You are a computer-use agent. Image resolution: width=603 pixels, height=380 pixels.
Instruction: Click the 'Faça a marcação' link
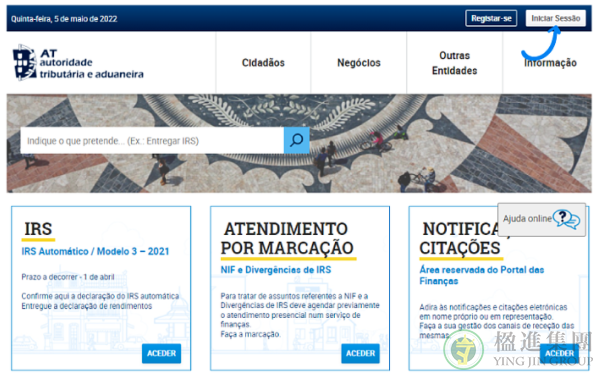click(250, 334)
